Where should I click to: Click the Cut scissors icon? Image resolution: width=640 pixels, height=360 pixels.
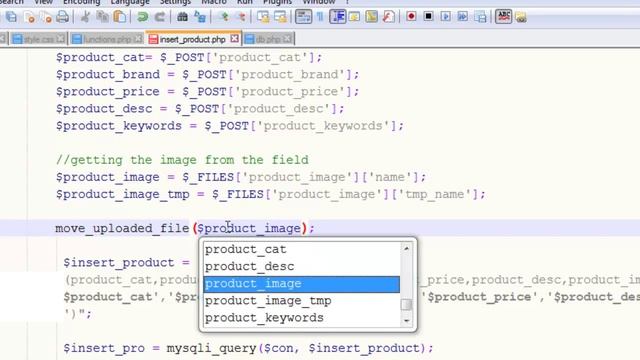click(85, 17)
